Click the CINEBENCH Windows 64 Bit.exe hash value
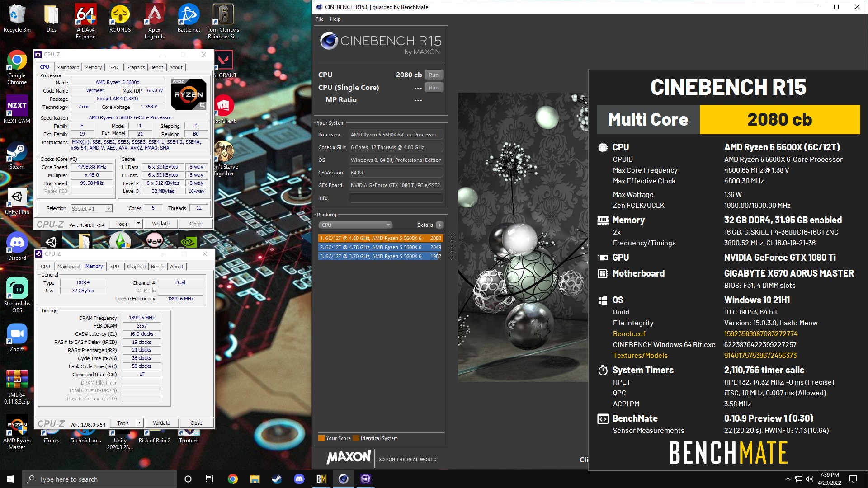 pos(760,345)
